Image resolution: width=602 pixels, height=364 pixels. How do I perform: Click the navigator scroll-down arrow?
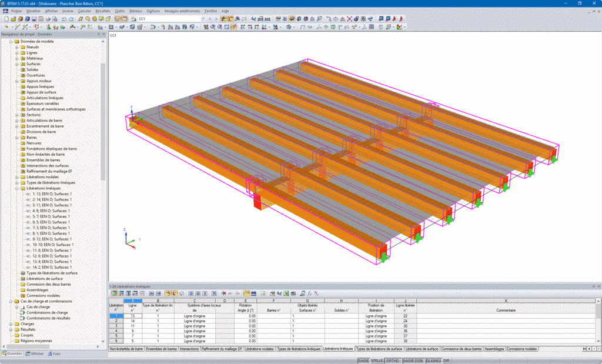pos(103,341)
